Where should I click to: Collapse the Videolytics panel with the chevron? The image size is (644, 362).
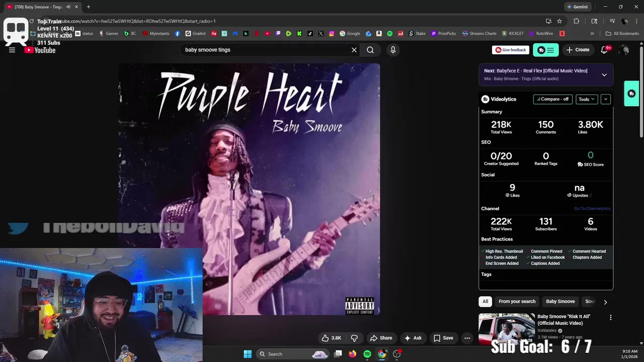coord(606,99)
